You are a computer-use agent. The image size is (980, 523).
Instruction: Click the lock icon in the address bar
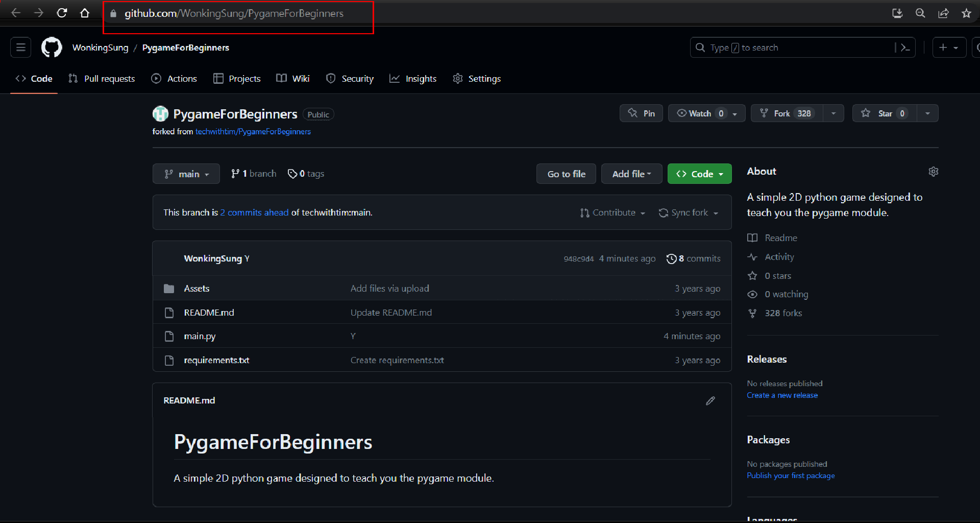coord(113,14)
